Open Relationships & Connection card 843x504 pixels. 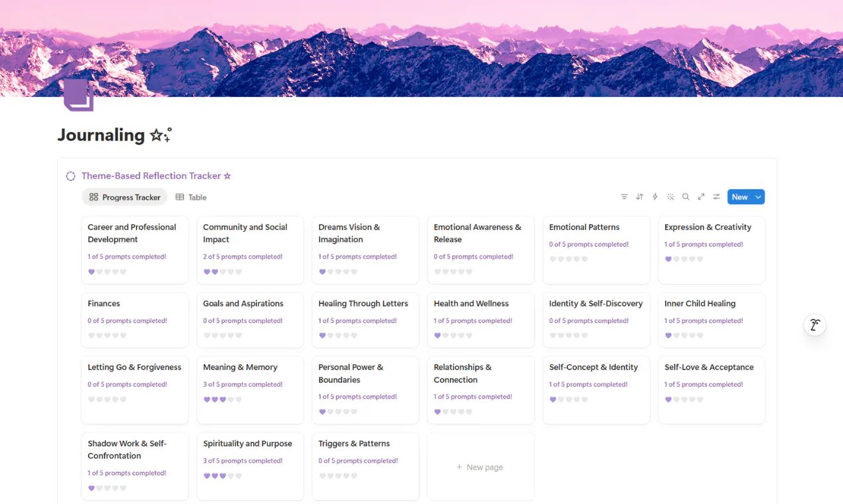coord(481,390)
